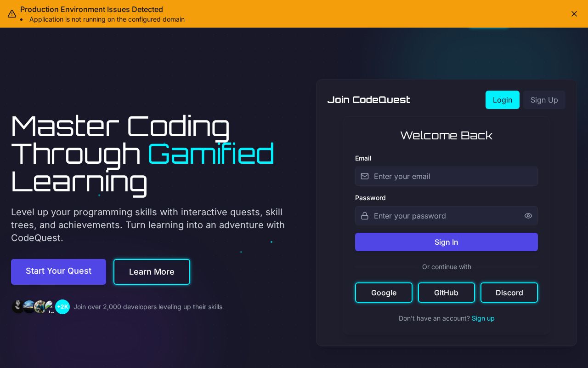Click the 'Join CodeQuest' title

click(x=368, y=100)
